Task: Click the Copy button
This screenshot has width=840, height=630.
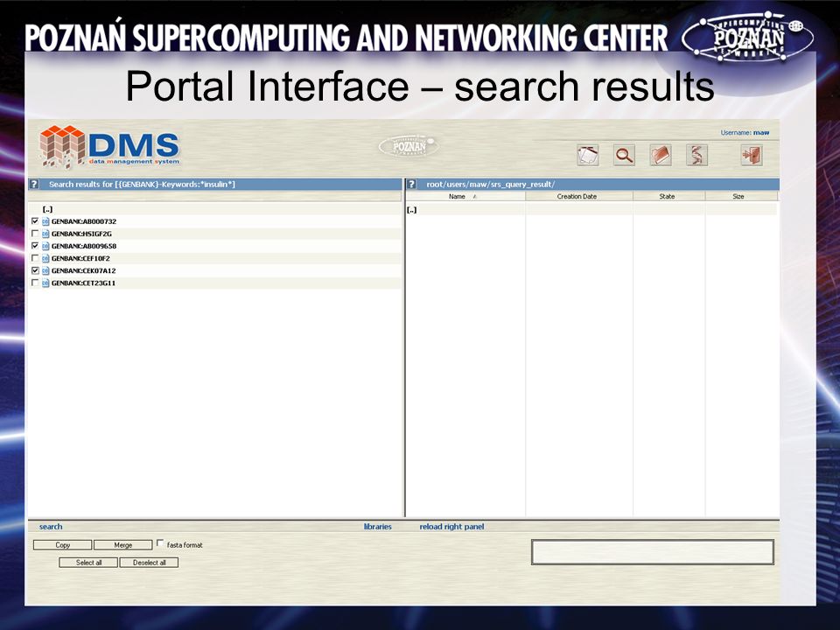Action: 63,545
